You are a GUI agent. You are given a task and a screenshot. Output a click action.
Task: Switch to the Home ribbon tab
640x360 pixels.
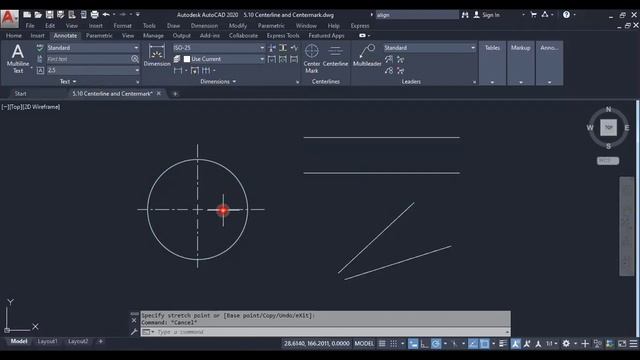click(14, 36)
